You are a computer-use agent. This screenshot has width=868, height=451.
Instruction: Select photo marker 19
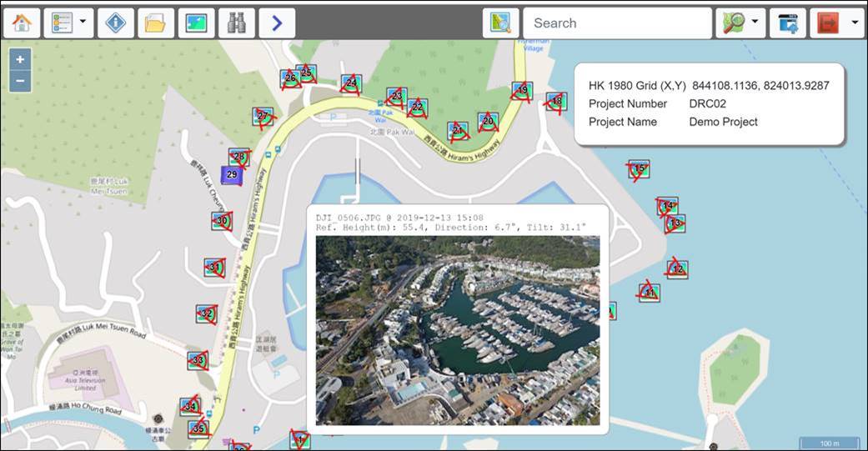[522, 90]
